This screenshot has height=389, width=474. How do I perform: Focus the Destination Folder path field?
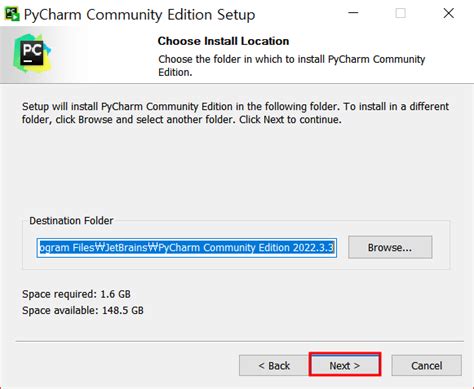[x=187, y=248]
